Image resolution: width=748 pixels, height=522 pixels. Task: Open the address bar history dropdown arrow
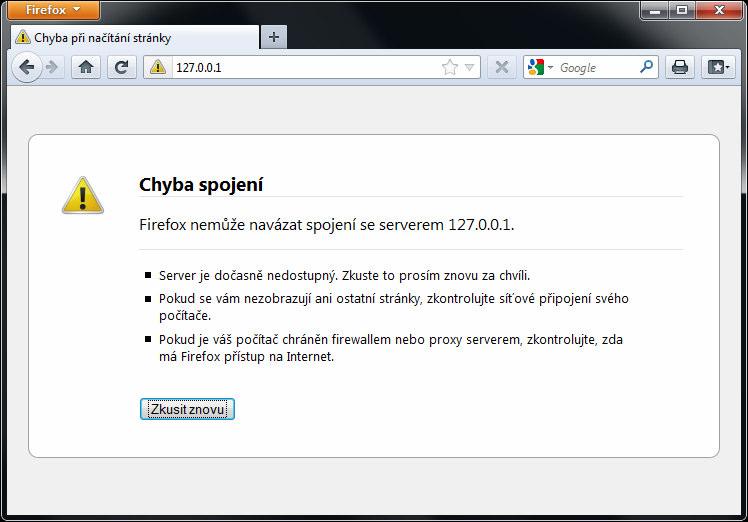[x=469, y=67]
